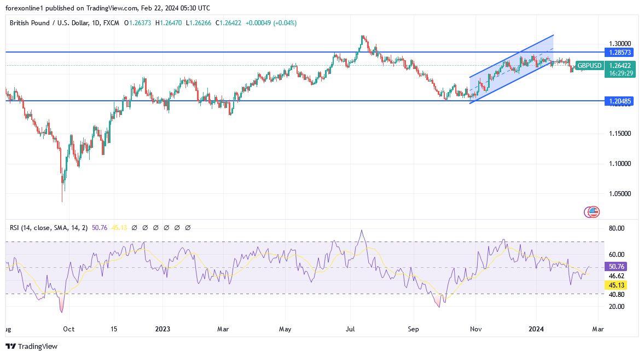The width and height of the screenshot is (644, 356).
Task: Click the purple 50.76 RSI value
Action: coord(101,227)
